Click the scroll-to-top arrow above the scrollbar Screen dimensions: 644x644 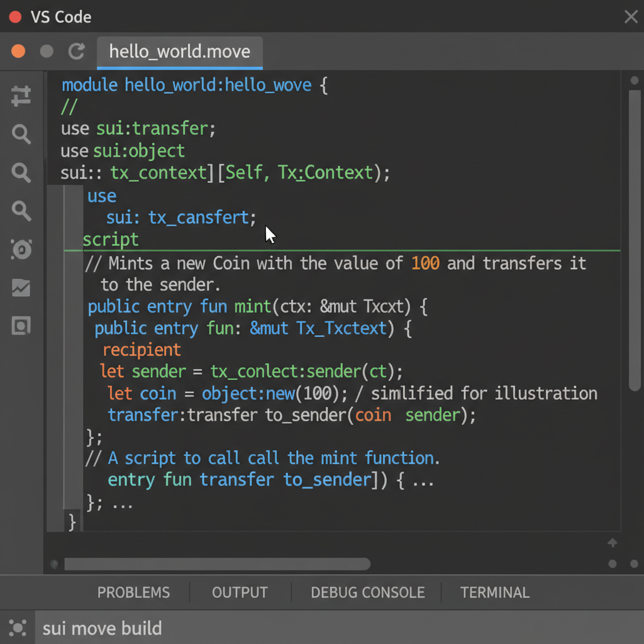612,542
